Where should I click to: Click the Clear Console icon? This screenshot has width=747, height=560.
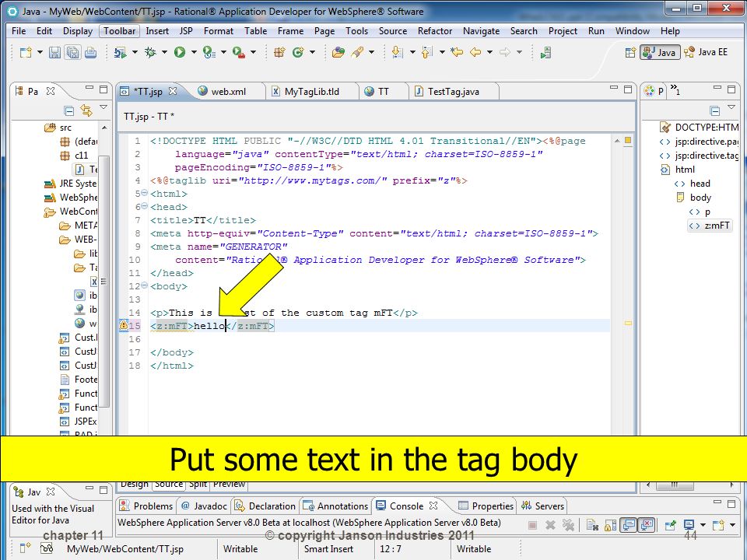tap(592, 525)
